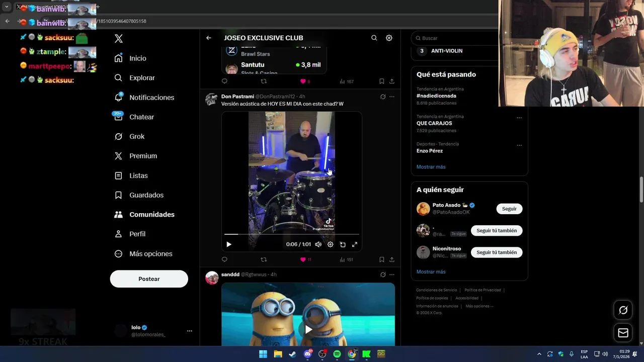Image resolution: width=644 pixels, height=362 pixels.
Task: Open Listas in the sidebar
Action: [x=131, y=175]
